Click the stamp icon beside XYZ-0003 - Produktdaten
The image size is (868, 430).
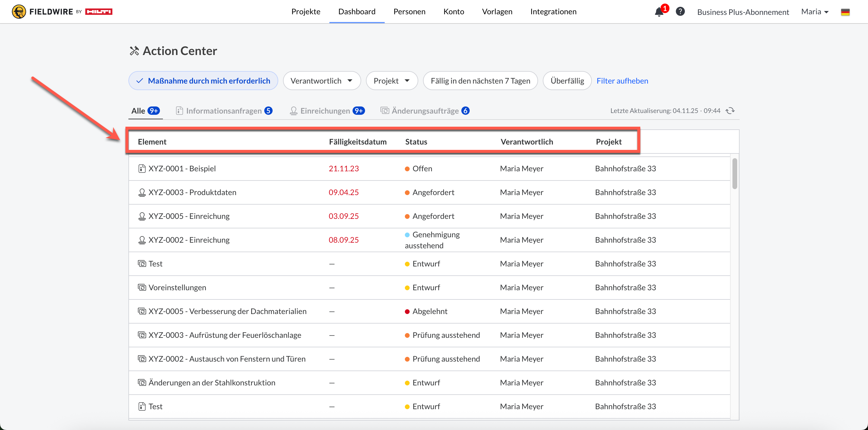click(x=142, y=192)
